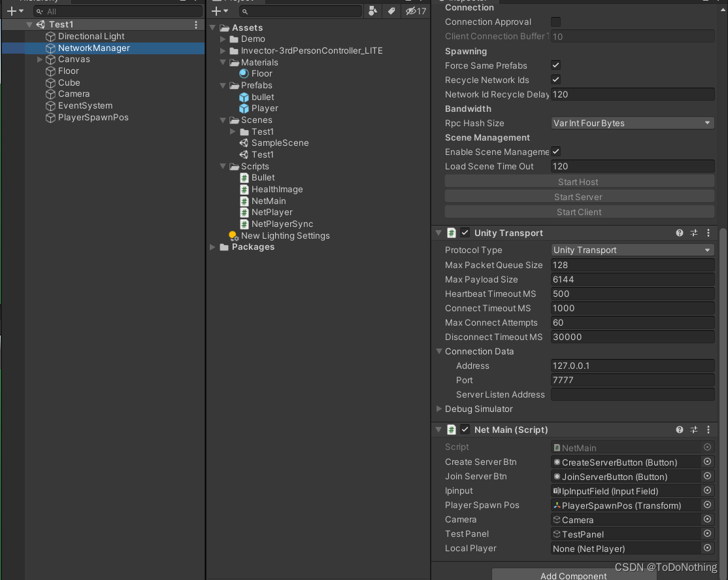Open Net Main preset icon
This screenshot has height=580, width=728.
click(694, 430)
